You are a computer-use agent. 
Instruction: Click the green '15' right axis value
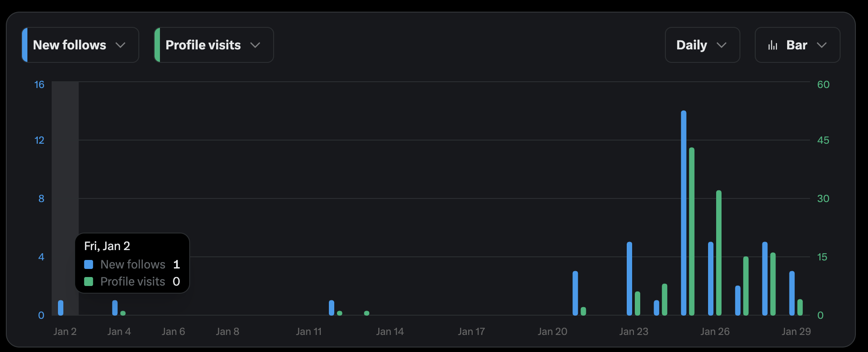pos(822,257)
